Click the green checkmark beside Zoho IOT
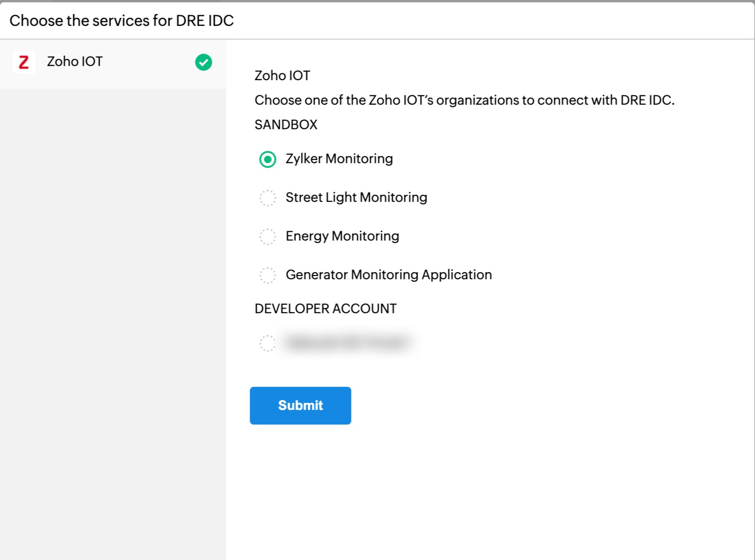Viewport: 755px width, 560px height. pos(203,62)
